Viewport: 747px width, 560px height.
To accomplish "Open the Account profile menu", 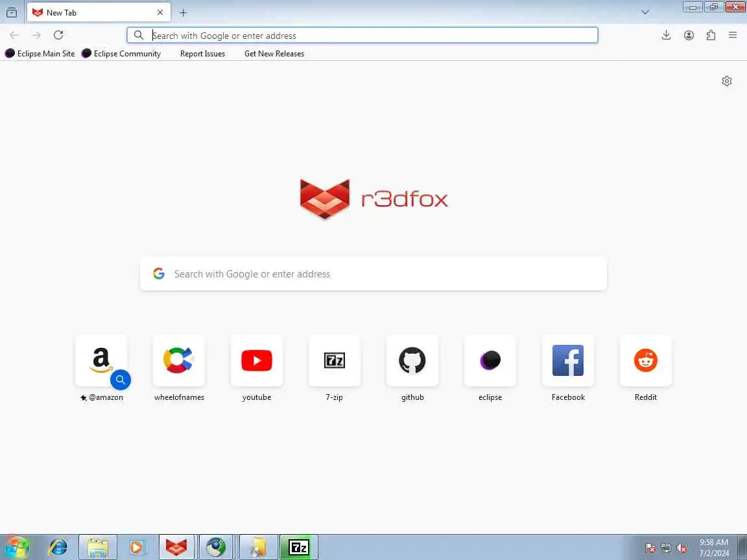I will (689, 35).
